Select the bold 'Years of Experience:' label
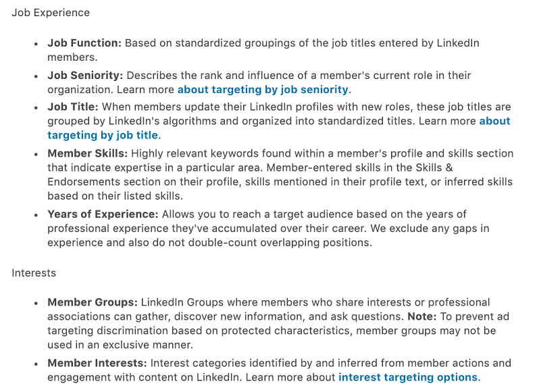This screenshot has height=392, width=539. click(x=103, y=214)
